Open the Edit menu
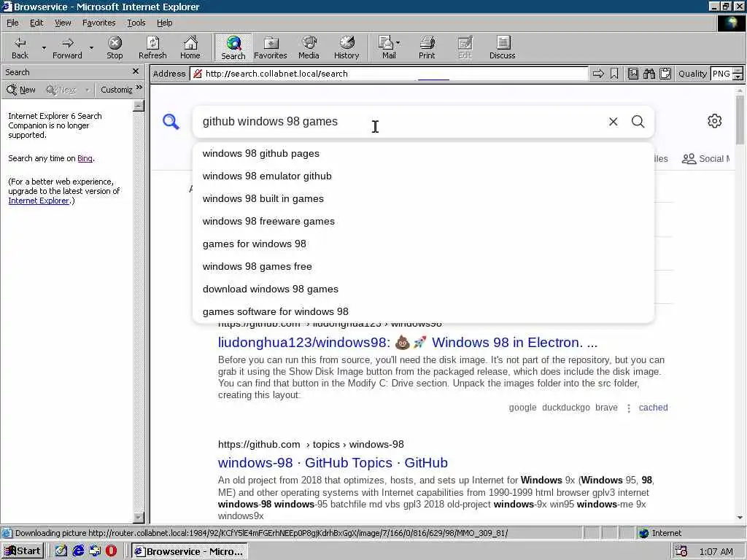The height and width of the screenshot is (560, 747). click(36, 23)
